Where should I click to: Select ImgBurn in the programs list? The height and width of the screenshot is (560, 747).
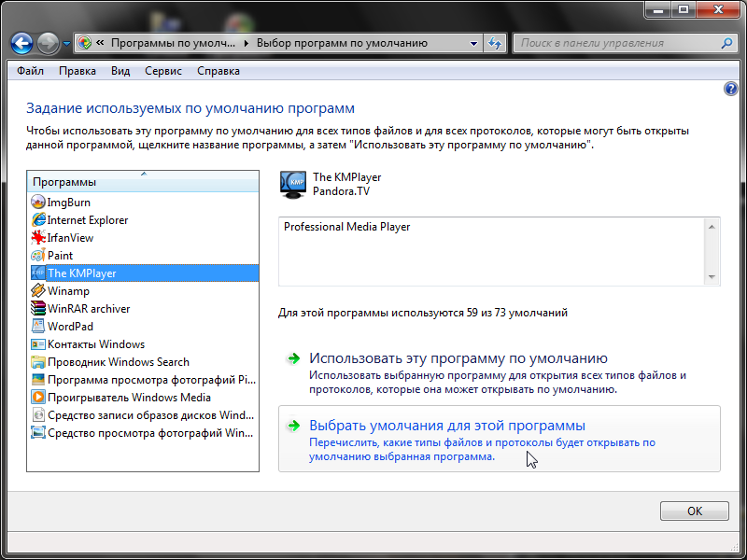coord(143,202)
